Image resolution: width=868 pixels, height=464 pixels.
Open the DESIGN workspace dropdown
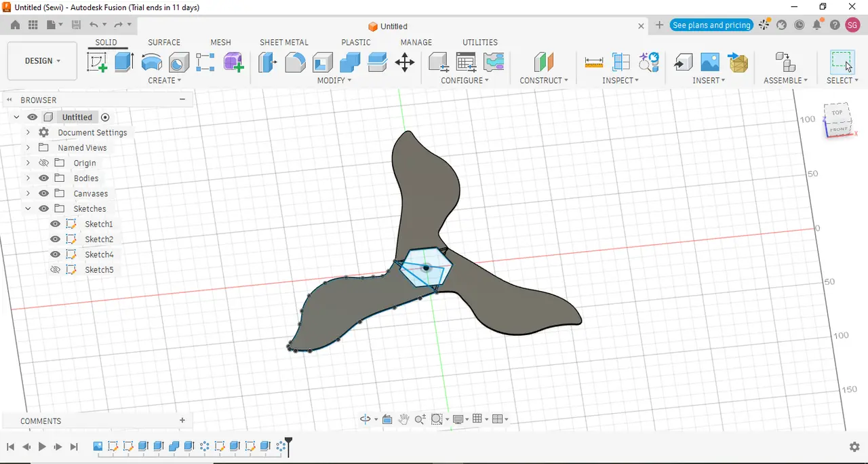[42, 61]
